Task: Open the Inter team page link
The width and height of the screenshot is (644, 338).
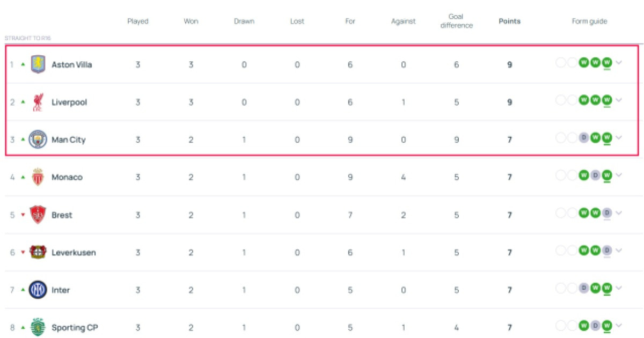Action: 61,290
